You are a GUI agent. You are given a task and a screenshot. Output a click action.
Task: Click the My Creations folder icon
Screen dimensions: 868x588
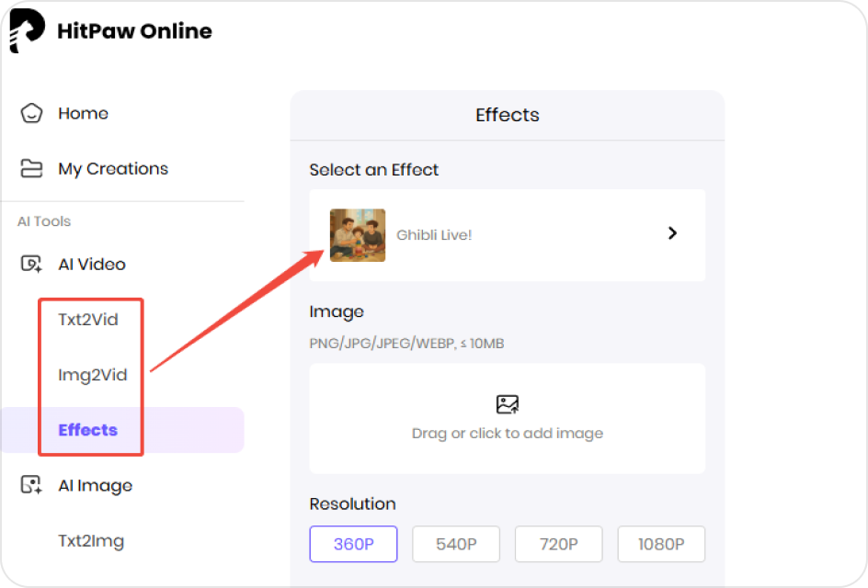(x=32, y=169)
